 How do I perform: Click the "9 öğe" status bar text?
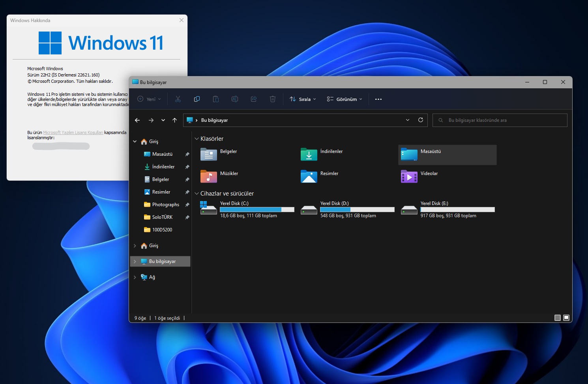coord(140,318)
